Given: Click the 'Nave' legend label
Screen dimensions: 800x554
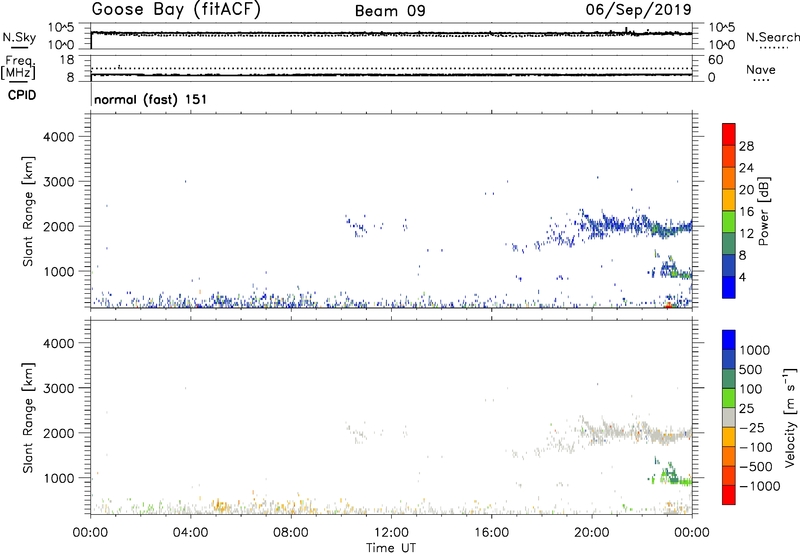Looking at the screenshot, I should [761, 69].
